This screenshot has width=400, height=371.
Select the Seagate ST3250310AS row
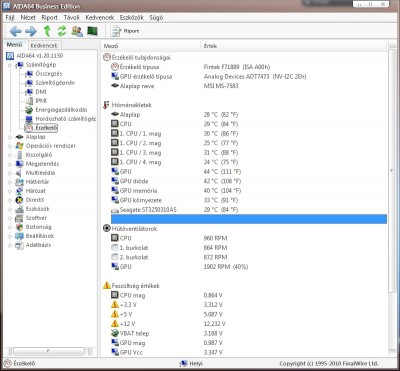[x=249, y=210]
